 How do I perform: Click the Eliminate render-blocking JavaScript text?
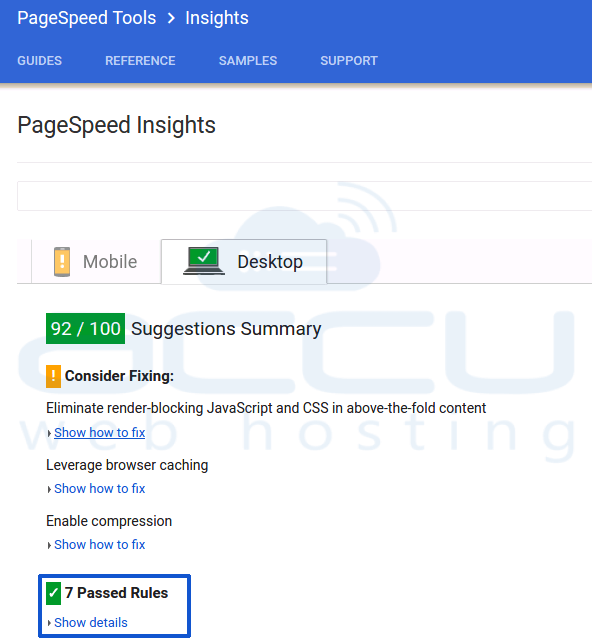point(266,408)
